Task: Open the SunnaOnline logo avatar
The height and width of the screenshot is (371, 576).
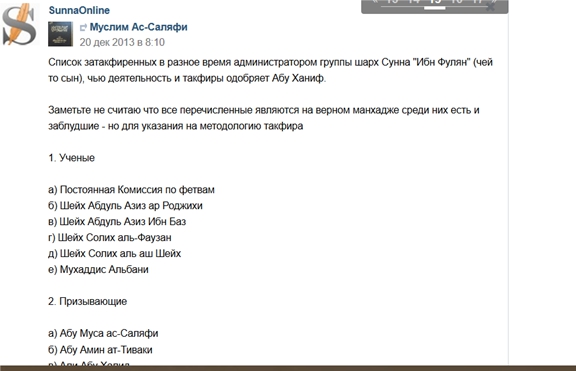Action: tap(20, 24)
